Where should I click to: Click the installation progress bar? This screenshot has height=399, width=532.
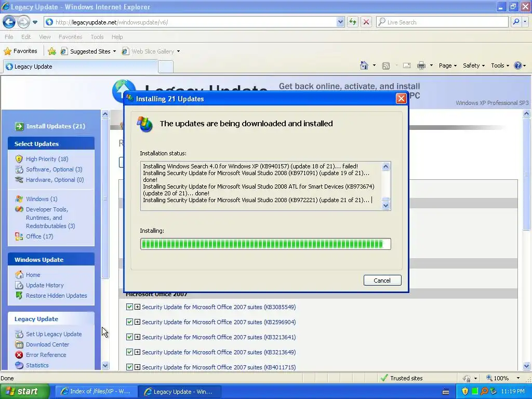pos(265,244)
